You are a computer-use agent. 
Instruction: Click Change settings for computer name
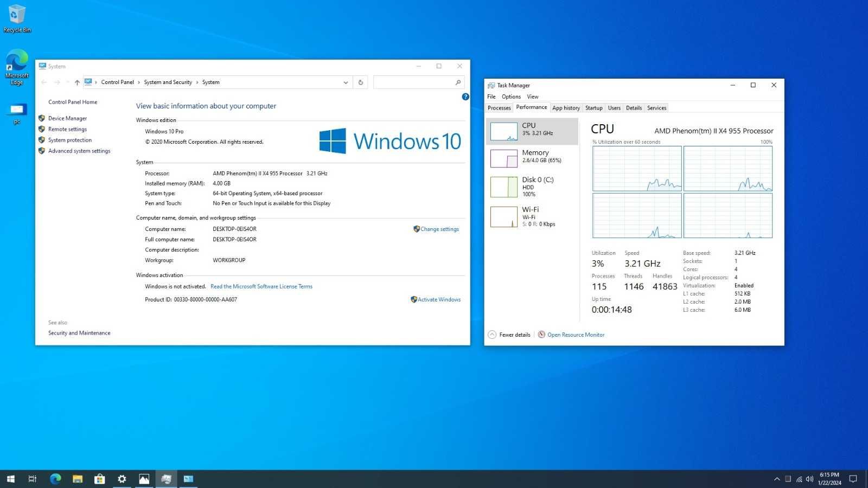pos(439,229)
